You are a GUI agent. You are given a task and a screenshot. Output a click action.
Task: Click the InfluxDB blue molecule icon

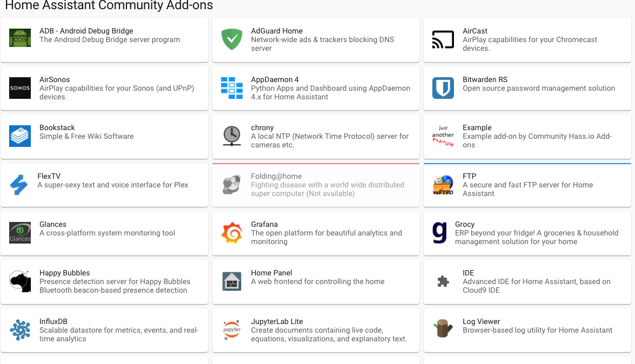[20, 329]
